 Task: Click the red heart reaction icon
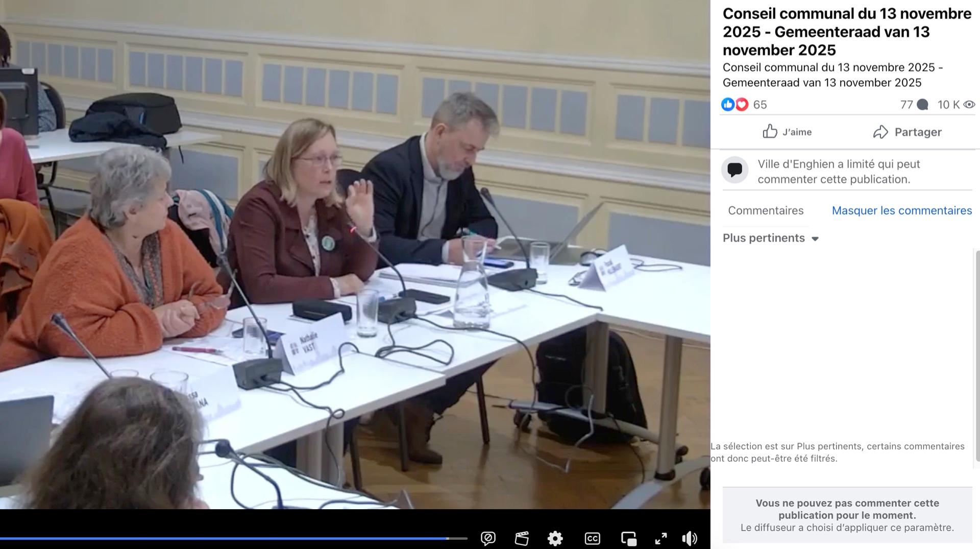pyautogui.click(x=742, y=105)
